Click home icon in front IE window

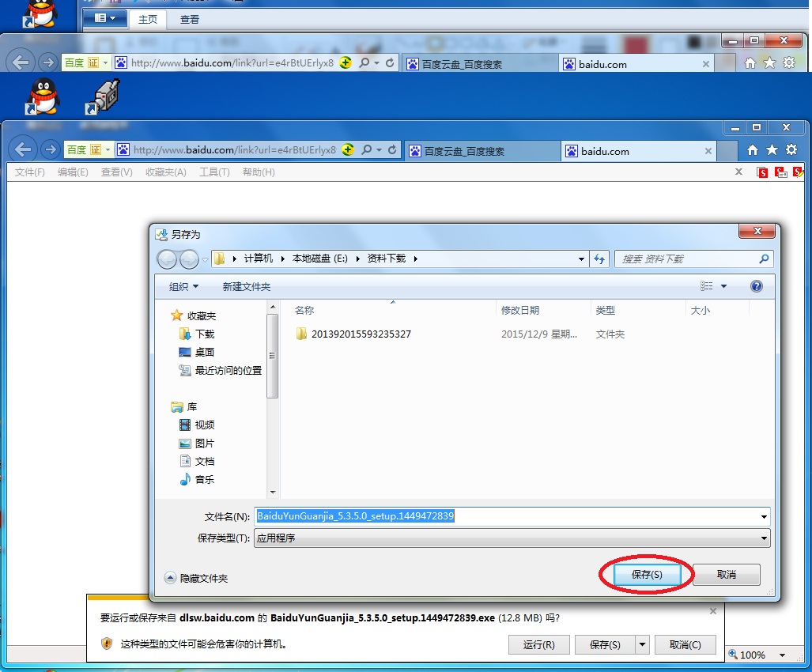coord(753,150)
